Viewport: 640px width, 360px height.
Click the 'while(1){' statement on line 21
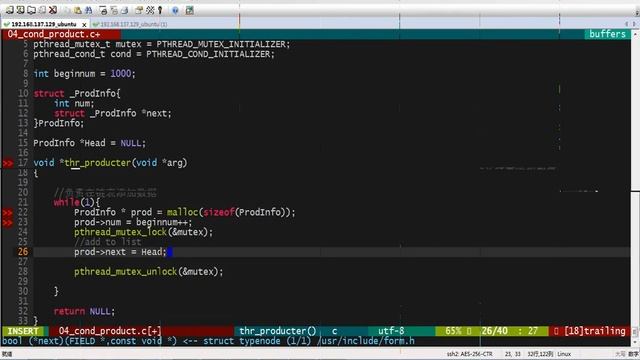pos(77,202)
